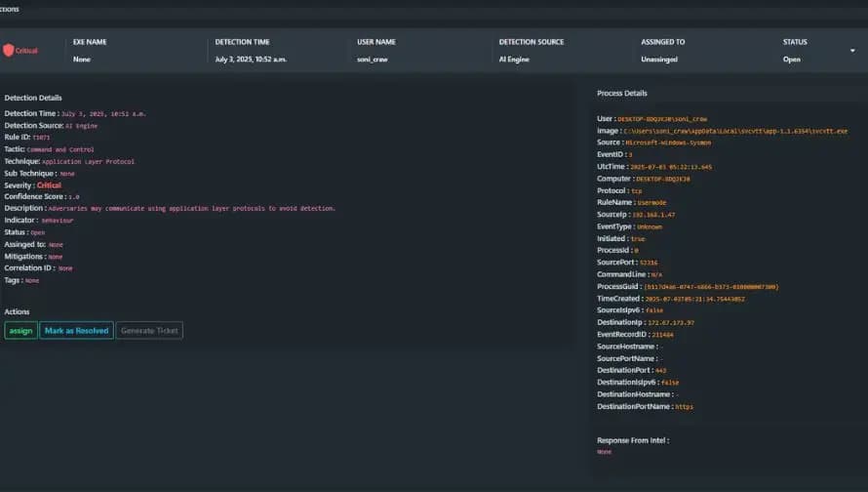Click the red Critical shield icon
The height and width of the screenshot is (492, 868).
[x=9, y=50]
